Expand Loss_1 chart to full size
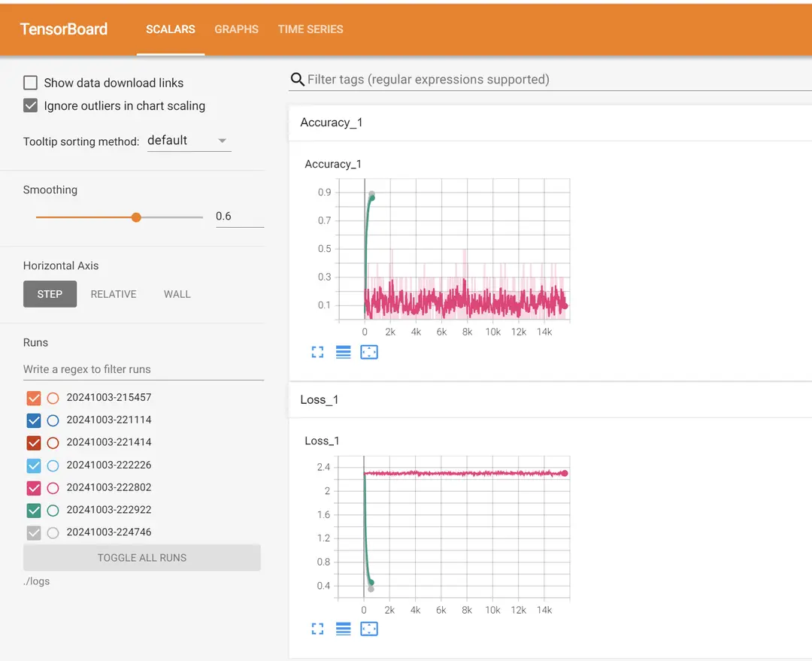Screen dimensions: 812x661 click(x=317, y=629)
